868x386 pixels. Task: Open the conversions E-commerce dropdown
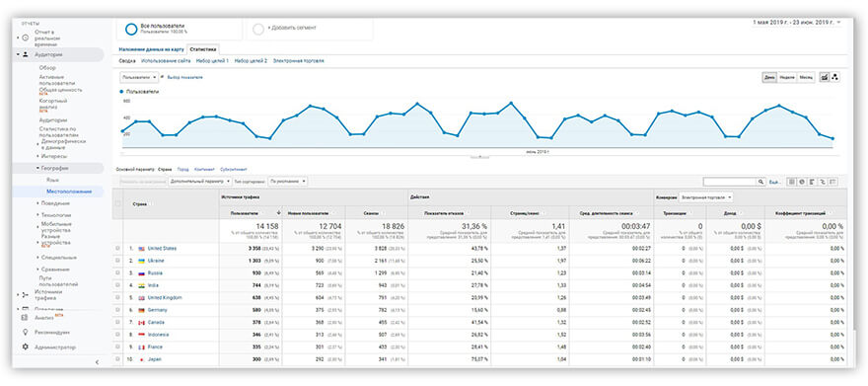tap(706, 196)
